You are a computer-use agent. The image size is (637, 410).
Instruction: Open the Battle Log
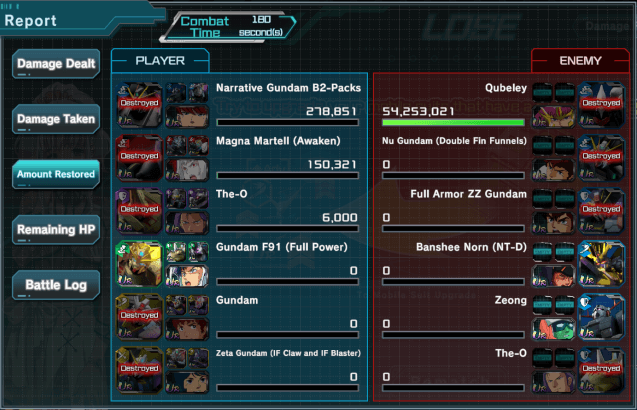pos(56,284)
